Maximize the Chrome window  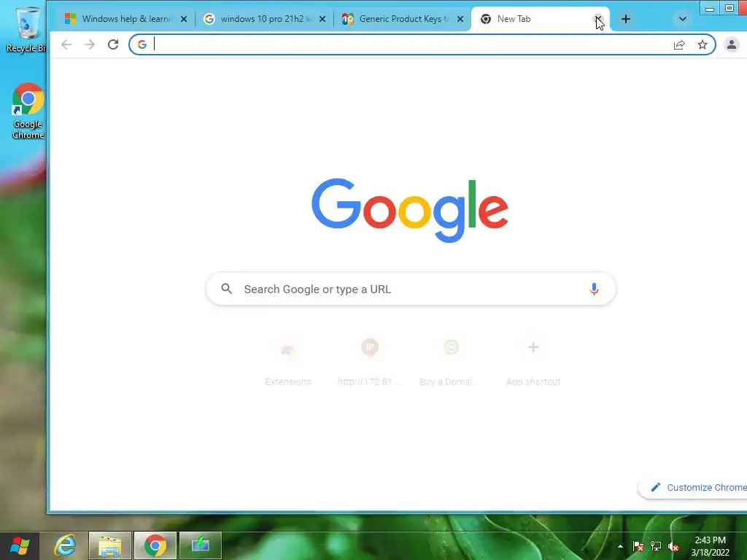[729, 8]
